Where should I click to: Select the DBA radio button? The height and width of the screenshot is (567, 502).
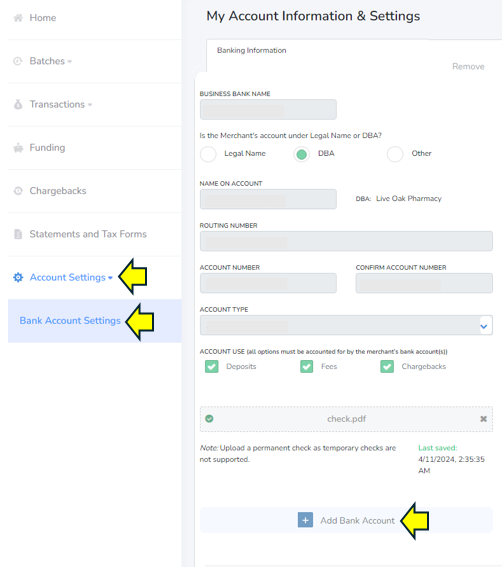(301, 154)
